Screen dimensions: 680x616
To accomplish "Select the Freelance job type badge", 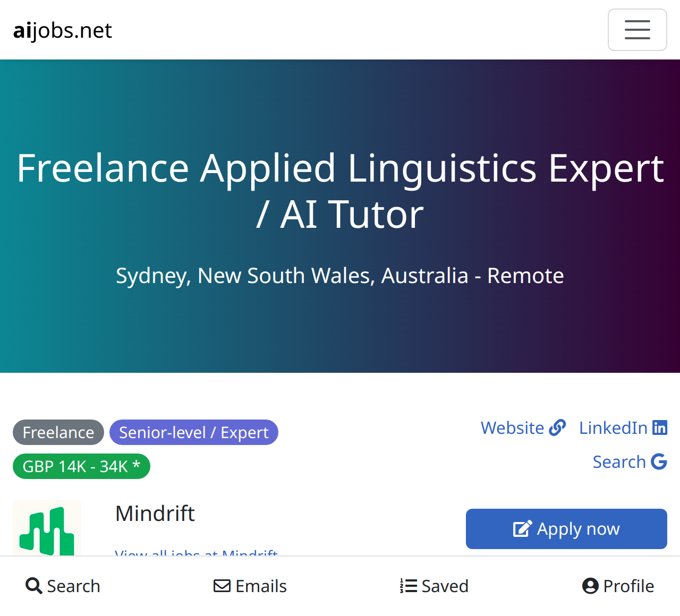I will pos(58,432).
